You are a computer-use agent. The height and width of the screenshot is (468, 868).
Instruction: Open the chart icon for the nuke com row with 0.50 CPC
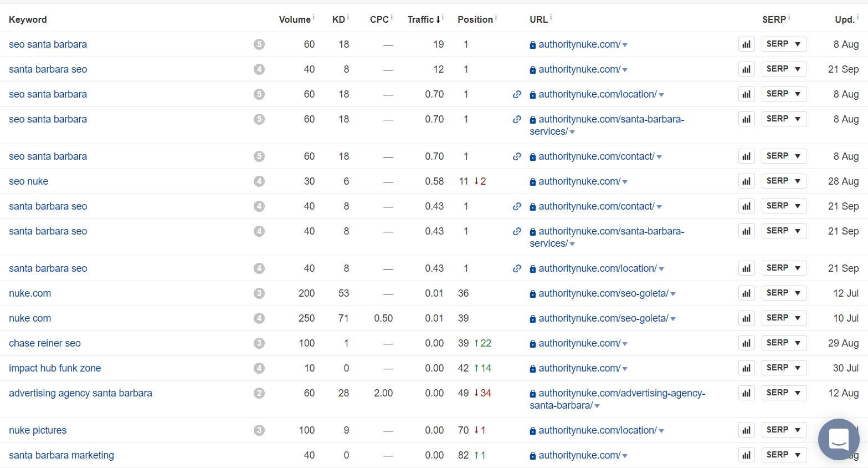pos(746,318)
